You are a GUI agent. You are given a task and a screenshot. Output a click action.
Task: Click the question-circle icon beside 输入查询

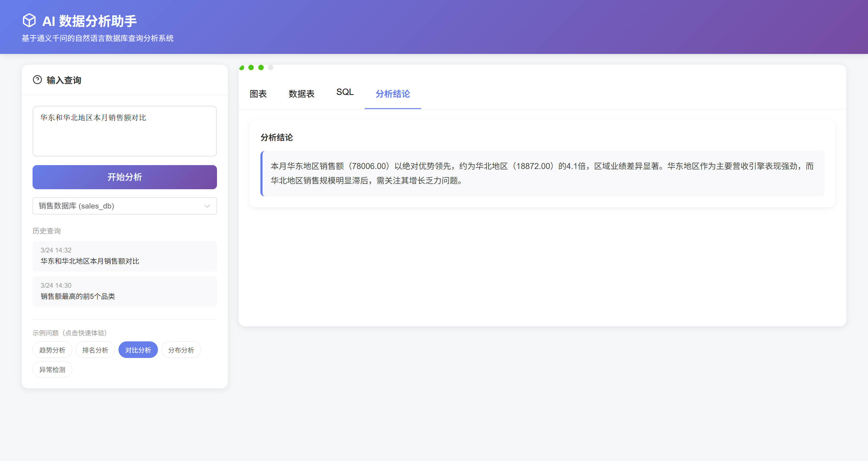pyautogui.click(x=37, y=80)
